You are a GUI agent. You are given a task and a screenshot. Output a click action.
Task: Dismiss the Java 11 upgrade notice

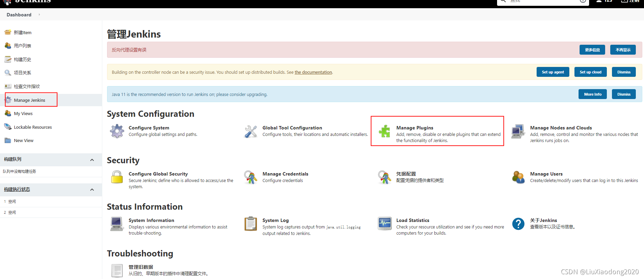[624, 94]
